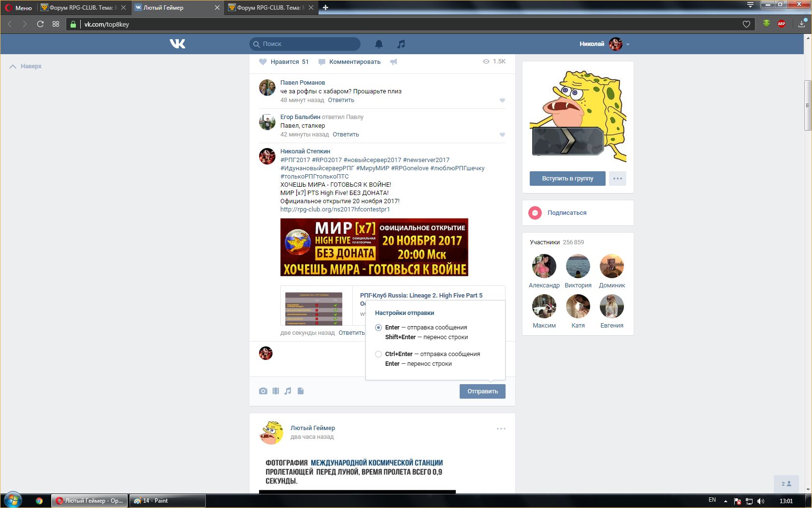Join the group via Вступить в группу
This screenshot has width=812, height=508.
tap(567, 179)
